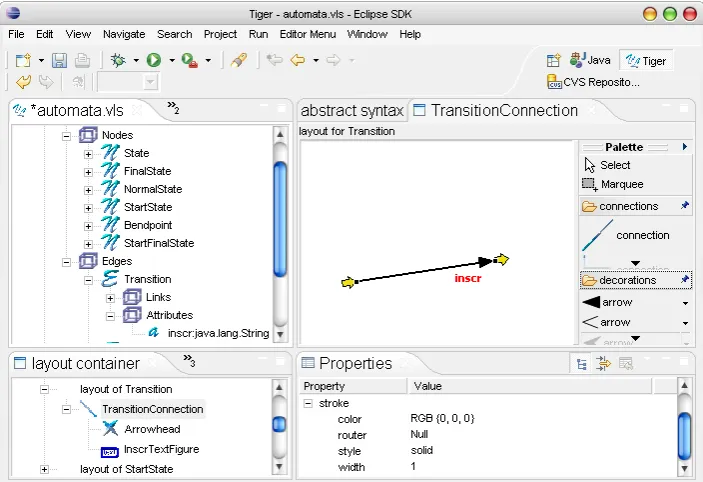The image size is (703, 482).
Task: Expand the FinalState tree node
Action: [x=88, y=172]
